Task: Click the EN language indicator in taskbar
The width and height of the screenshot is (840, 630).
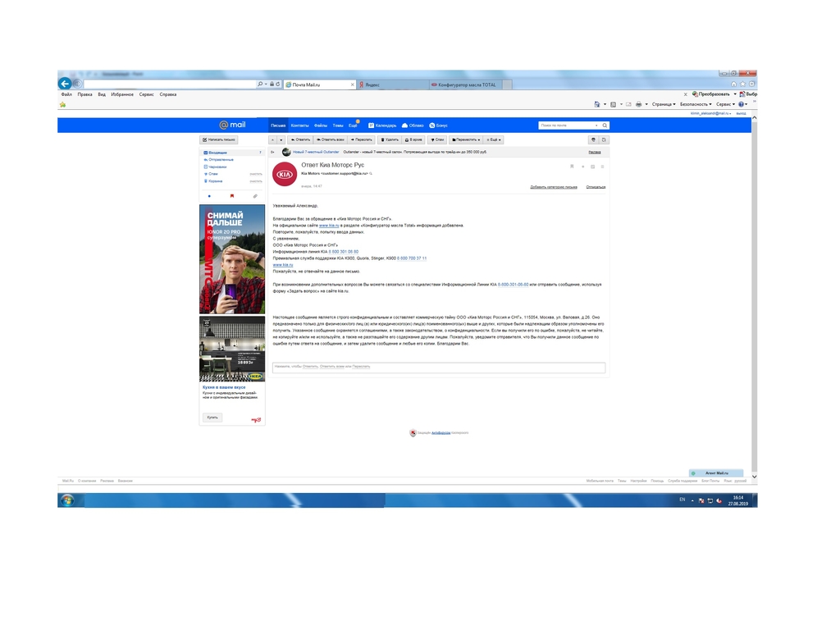Action: (682, 500)
